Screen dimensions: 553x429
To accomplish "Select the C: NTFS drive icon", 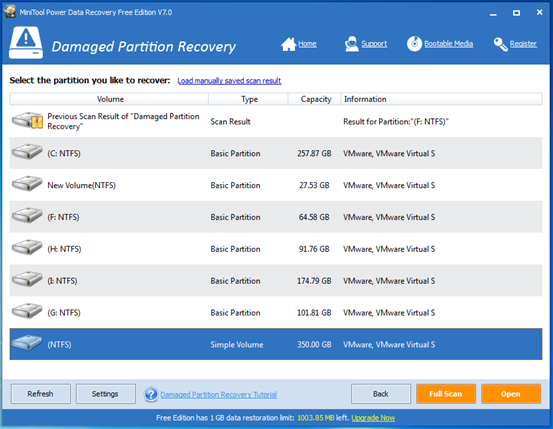I will pos(27,153).
